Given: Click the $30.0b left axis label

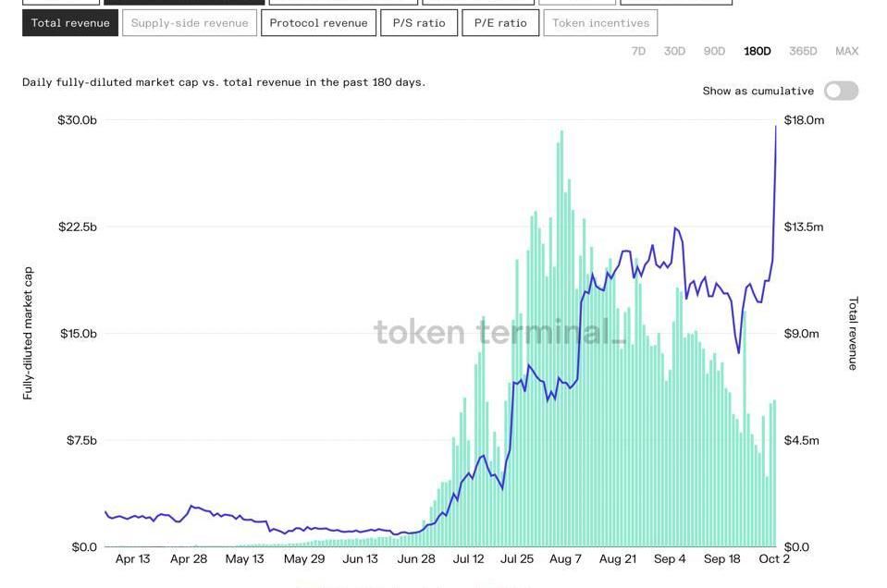Looking at the screenshot, I should coord(77,120).
